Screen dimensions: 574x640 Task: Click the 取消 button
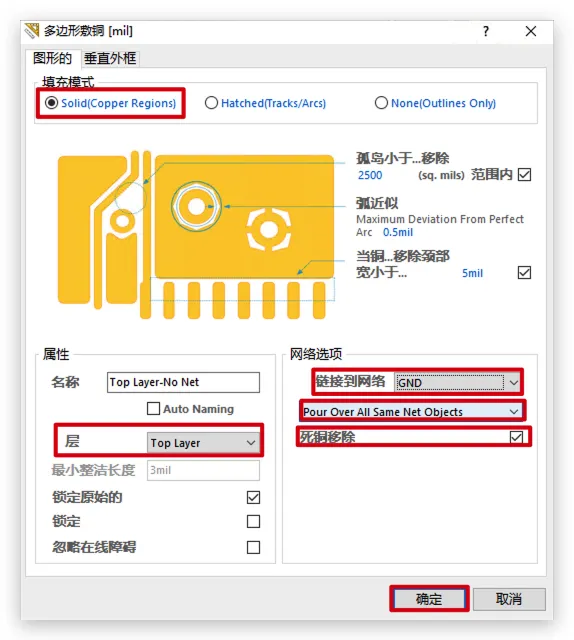[509, 599]
